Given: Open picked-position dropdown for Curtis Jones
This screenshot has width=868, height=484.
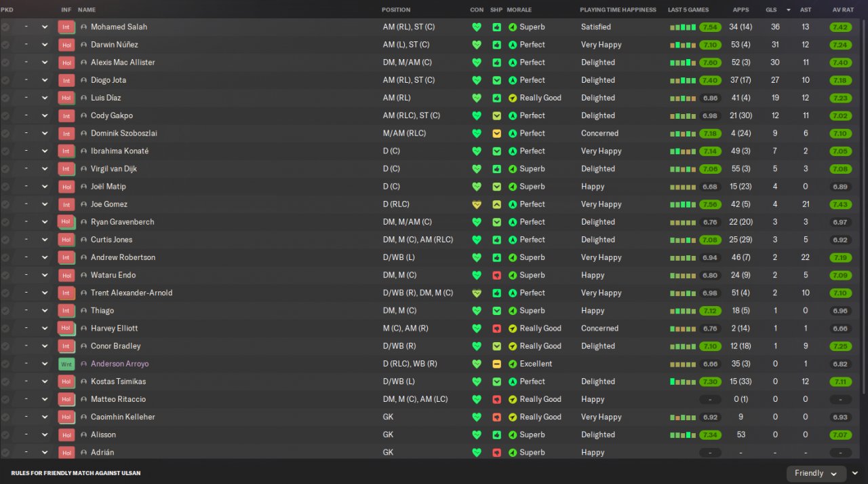Looking at the screenshot, I should tap(45, 240).
